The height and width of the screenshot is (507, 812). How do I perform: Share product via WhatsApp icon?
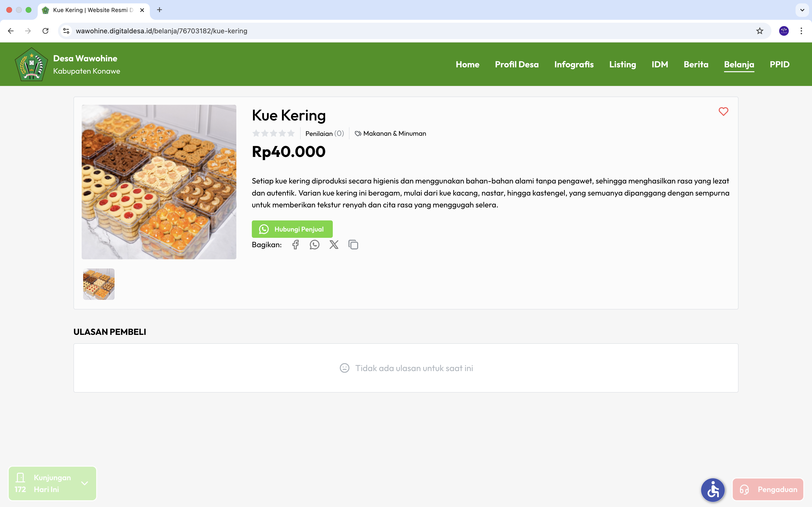(314, 244)
